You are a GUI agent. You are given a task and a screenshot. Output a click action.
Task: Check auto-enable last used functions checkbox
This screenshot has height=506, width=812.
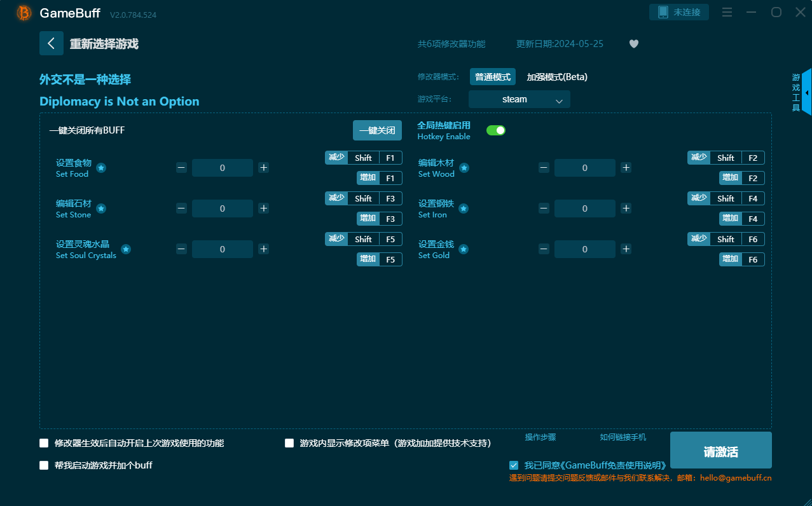point(44,443)
